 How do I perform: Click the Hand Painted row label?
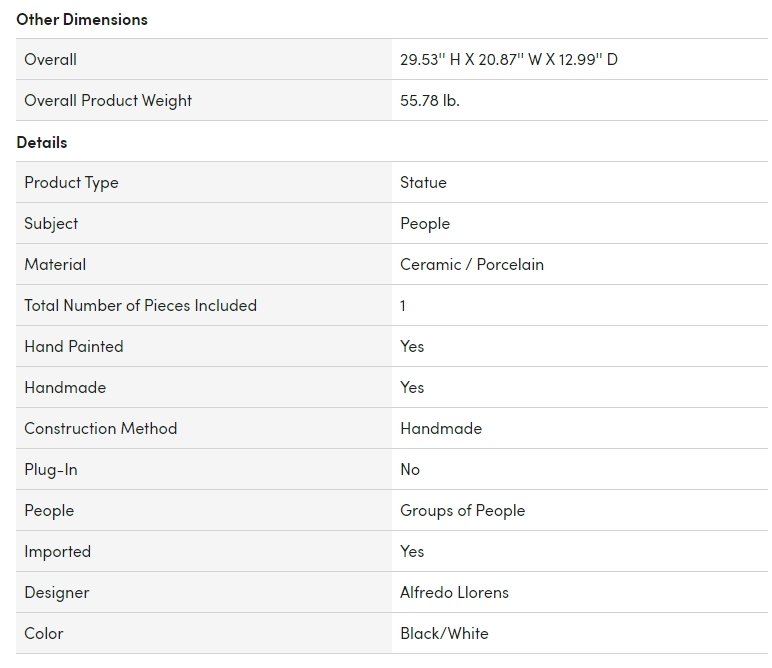(74, 346)
